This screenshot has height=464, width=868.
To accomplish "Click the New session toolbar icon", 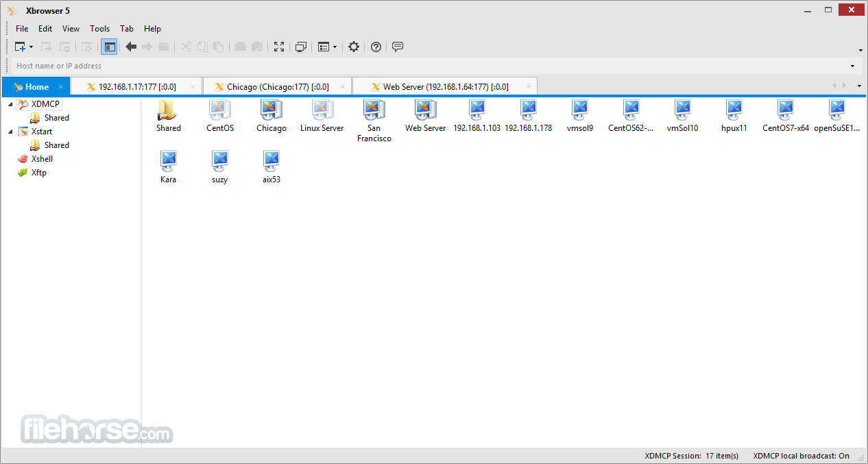I will tap(21, 47).
